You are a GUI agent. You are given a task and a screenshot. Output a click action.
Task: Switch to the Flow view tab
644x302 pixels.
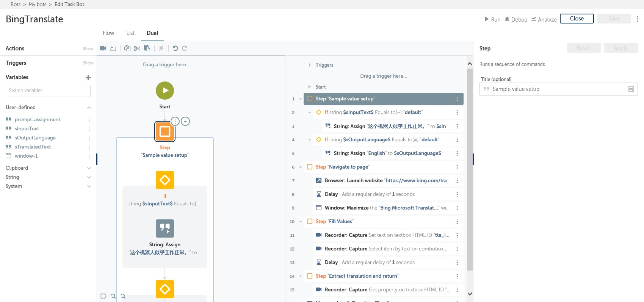(x=108, y=33)
